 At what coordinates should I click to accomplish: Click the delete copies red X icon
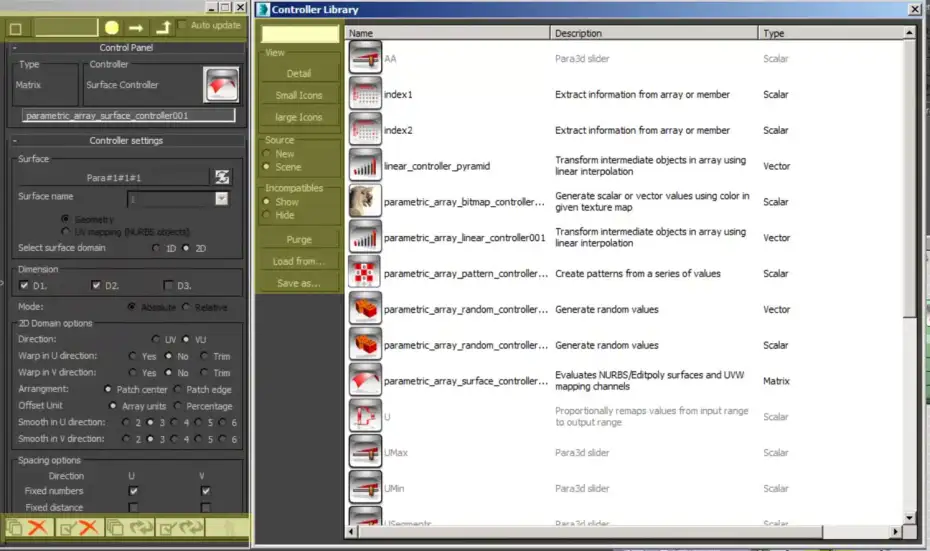pos(37,527)
